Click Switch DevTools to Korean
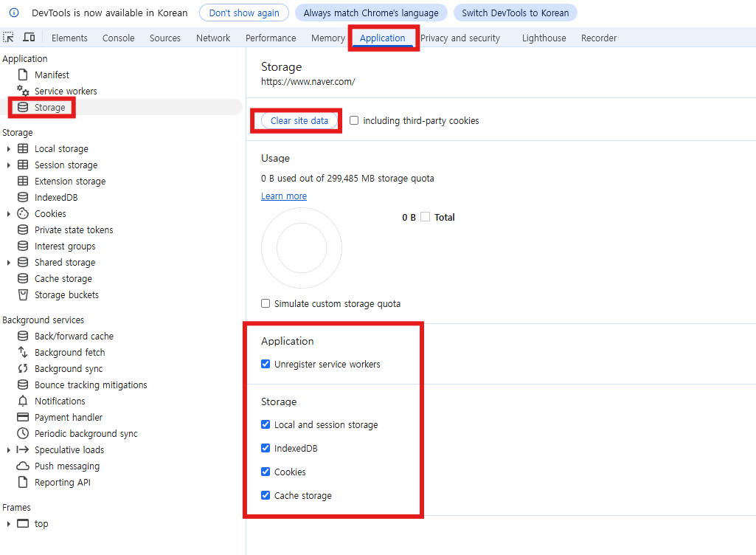The image size is (756, 555). pos(515,13)
